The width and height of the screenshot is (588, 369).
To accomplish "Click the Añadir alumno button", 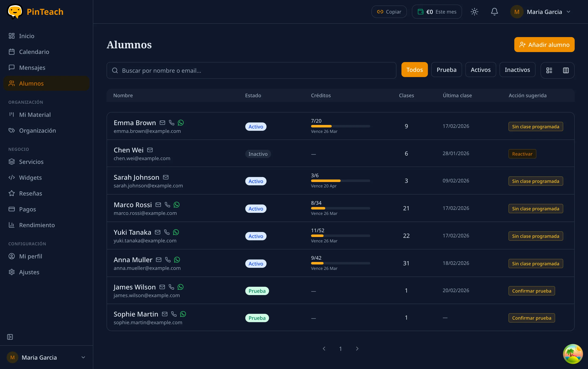I will click(x=544, y=44).
